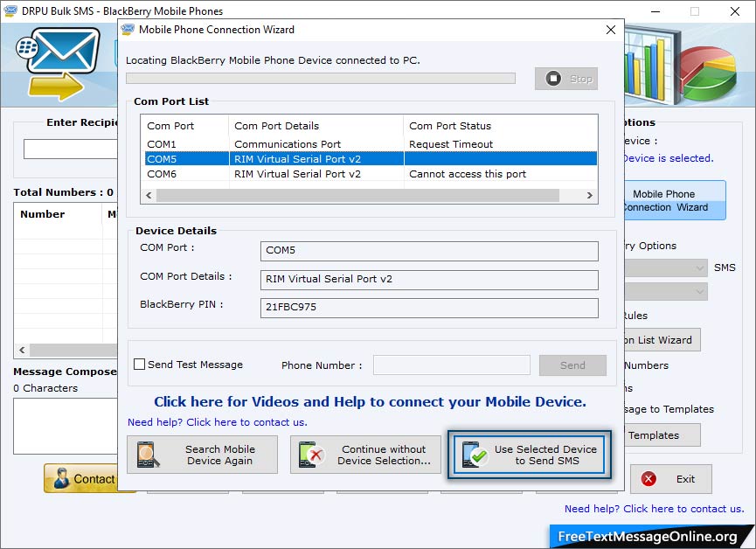756x549 pixels.
Task: Click the Com Port Status column header
Action: (500, 125)
